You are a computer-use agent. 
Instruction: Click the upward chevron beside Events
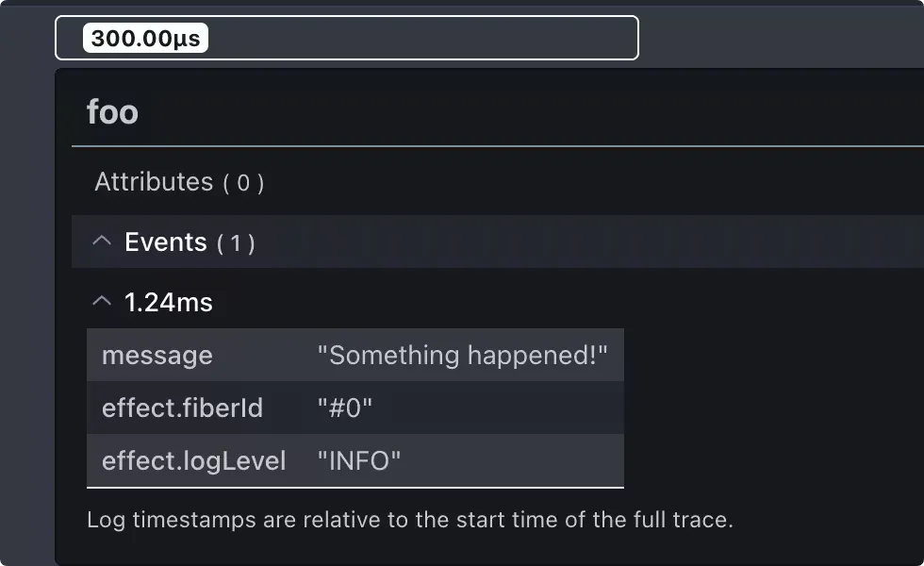tap(102, 241)
